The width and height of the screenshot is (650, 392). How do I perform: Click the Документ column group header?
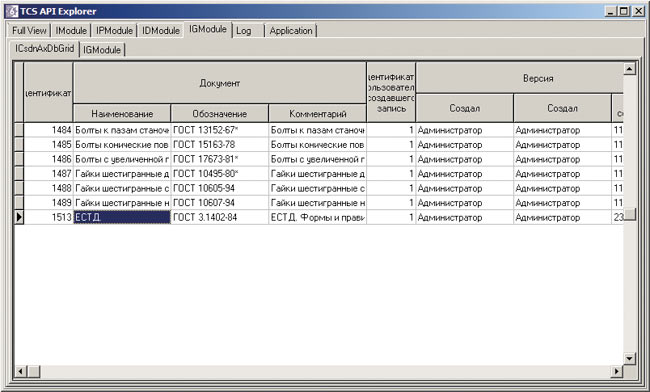pos(220,83)
